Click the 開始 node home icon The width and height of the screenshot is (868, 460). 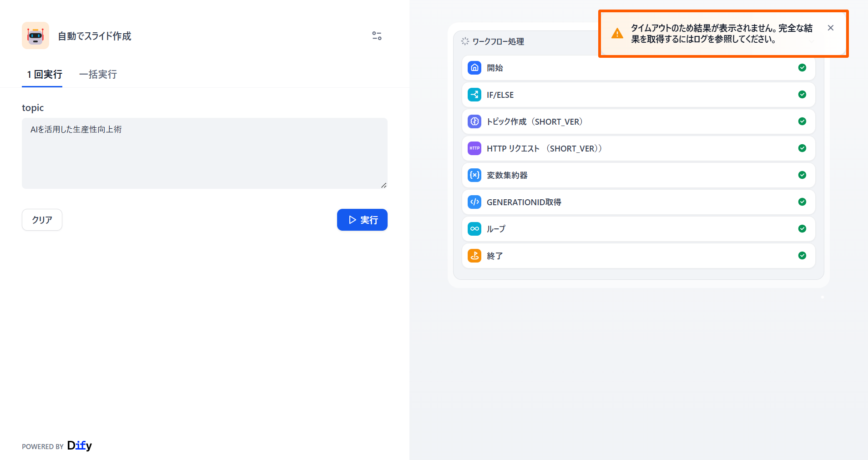click(474, 68)
